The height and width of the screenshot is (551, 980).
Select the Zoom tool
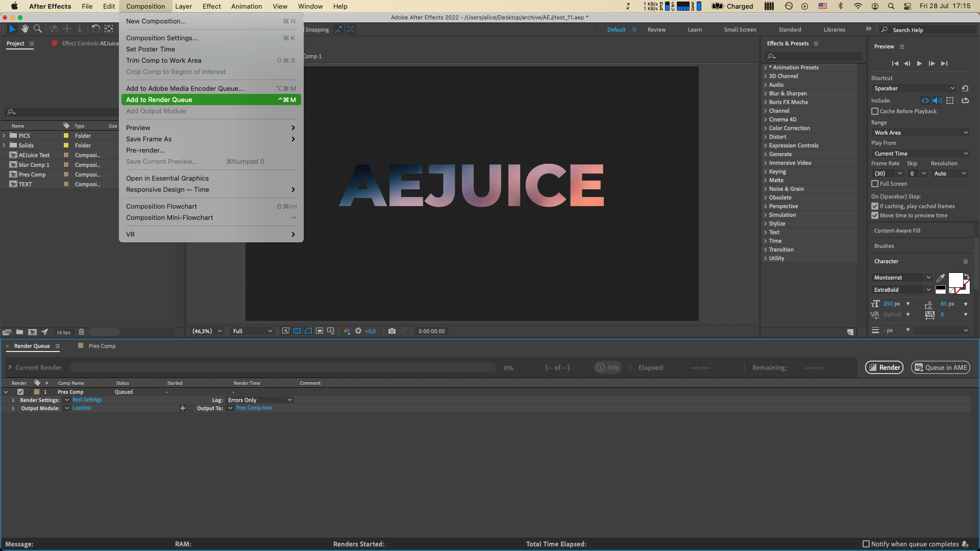[38, 29]
